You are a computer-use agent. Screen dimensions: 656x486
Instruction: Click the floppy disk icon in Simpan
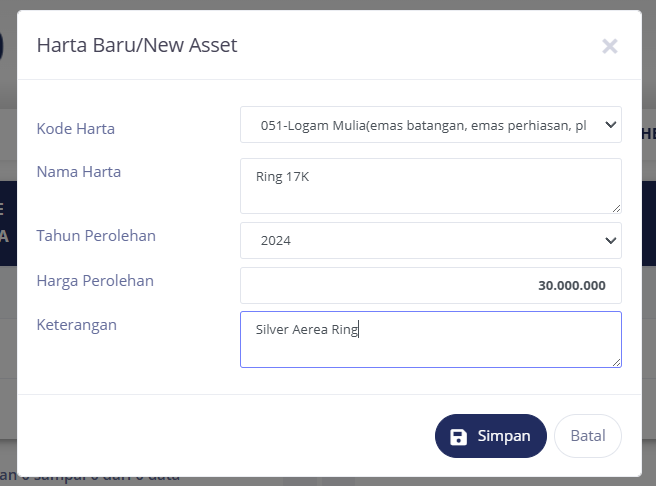(x=459, y=437)
